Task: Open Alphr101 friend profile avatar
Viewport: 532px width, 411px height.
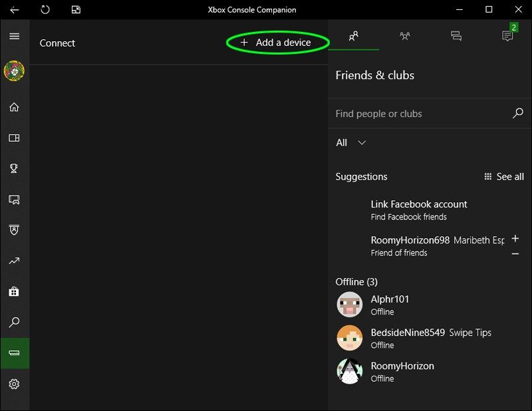Action: tap(350, 305)
